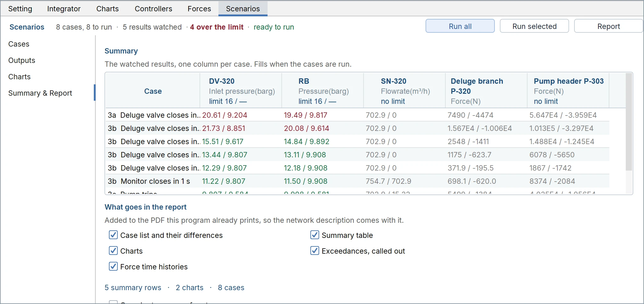Click the Pump header P-303 column header
This screenshot has width=644, height=304.
tap(568, 91)
